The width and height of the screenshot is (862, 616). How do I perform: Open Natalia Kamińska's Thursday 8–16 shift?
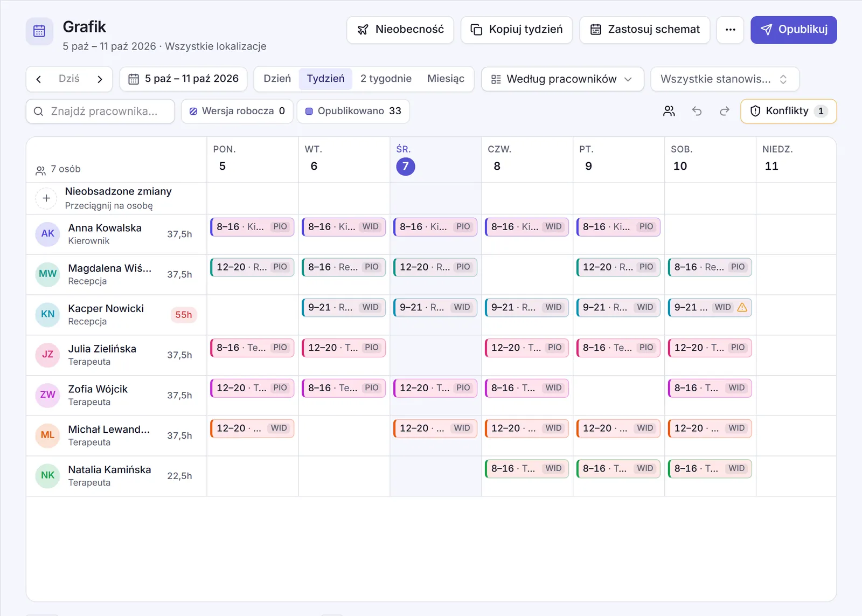[x=527, y=469]
